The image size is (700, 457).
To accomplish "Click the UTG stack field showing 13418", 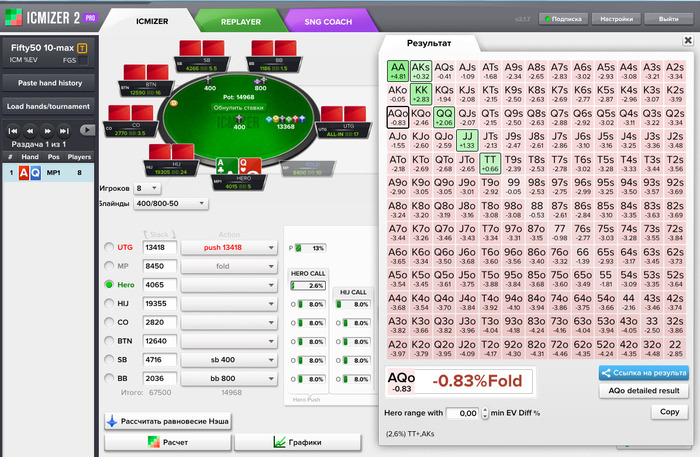I will point(159,247).
